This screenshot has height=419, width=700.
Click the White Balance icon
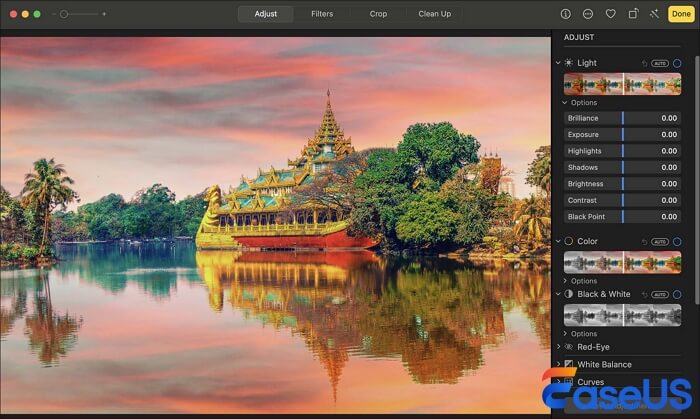(568, 365)
